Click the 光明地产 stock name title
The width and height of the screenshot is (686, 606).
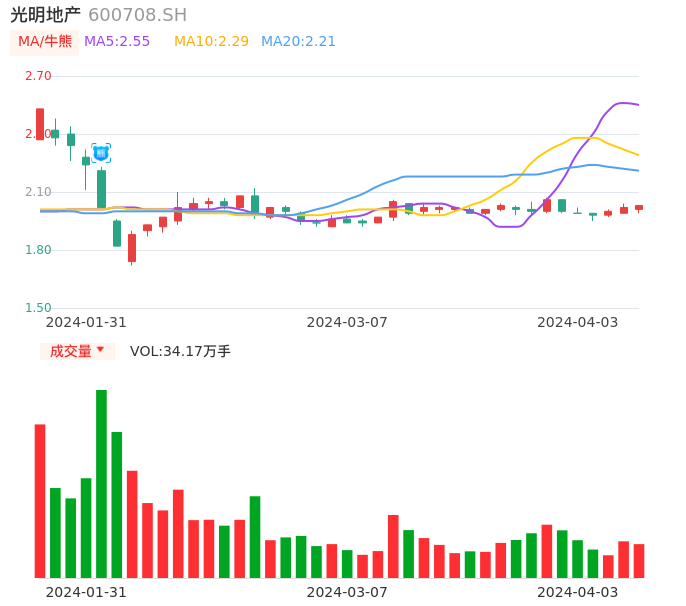click(x=45, y=15)
